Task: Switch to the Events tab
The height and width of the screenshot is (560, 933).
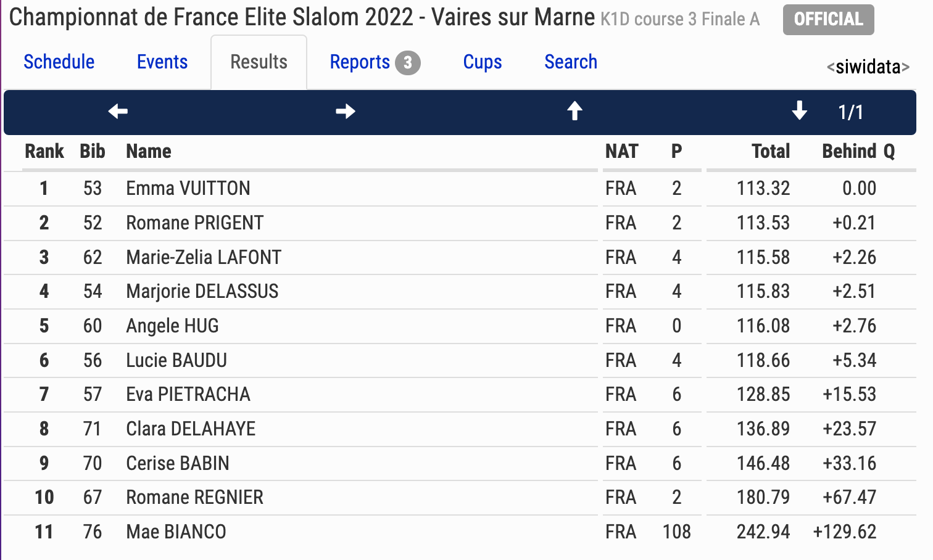Action: (x=162, y=62)
